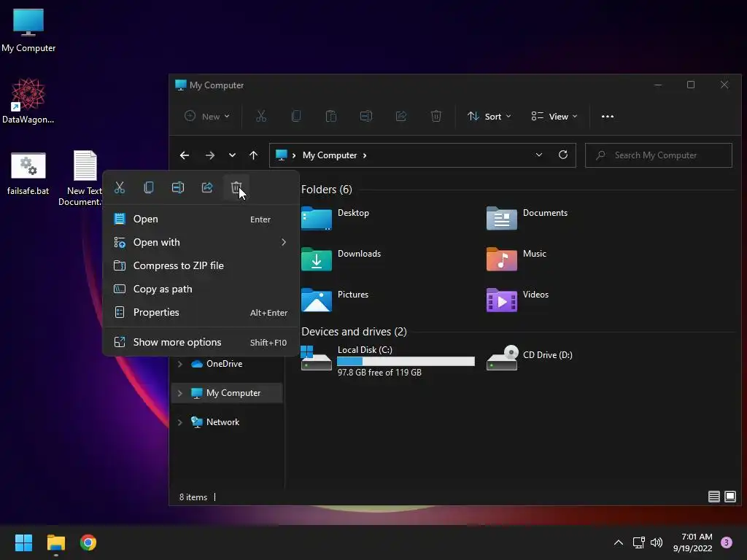The height and width of the screenshot is (560, 747).
Task: Open the Sort dropdown
Action: pyautogui.click(x=489, y=117)
